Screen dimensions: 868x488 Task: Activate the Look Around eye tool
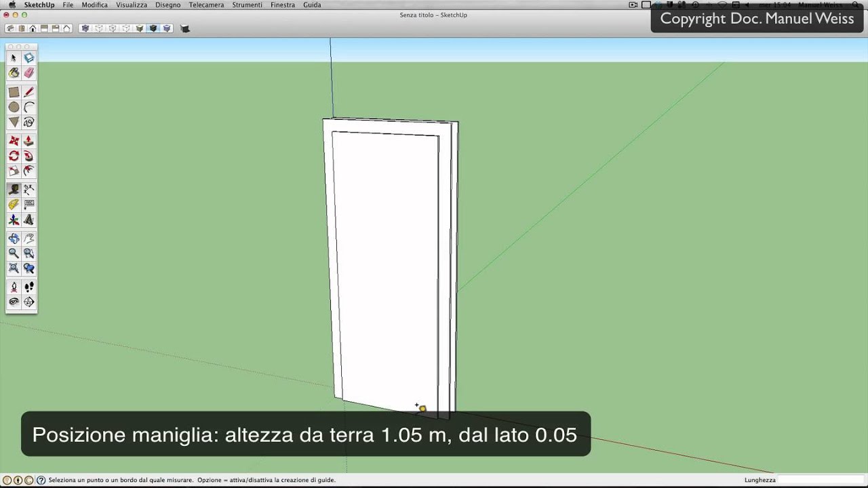coord(14,302)
